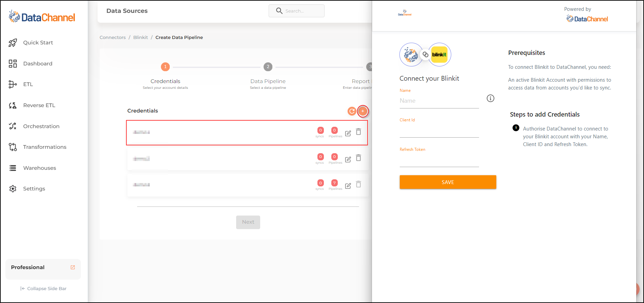Select Quick Start in the sidebar

(x=38, y=43)
